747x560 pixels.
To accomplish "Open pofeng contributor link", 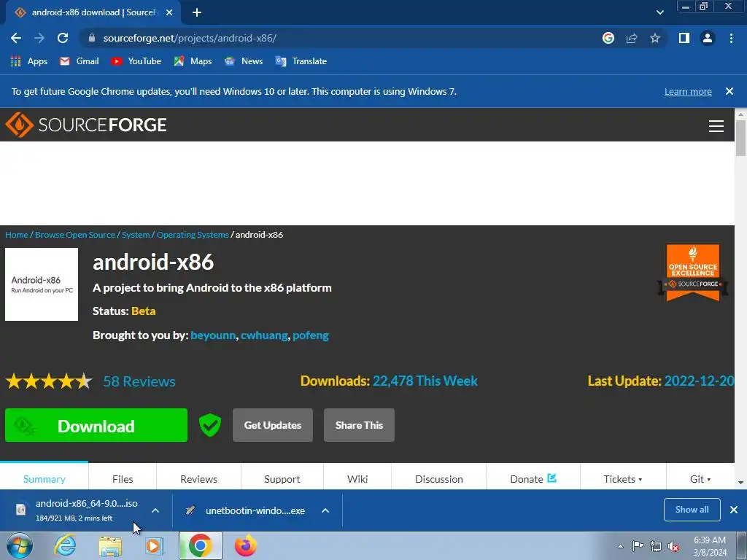I will [x=311, y=335].
